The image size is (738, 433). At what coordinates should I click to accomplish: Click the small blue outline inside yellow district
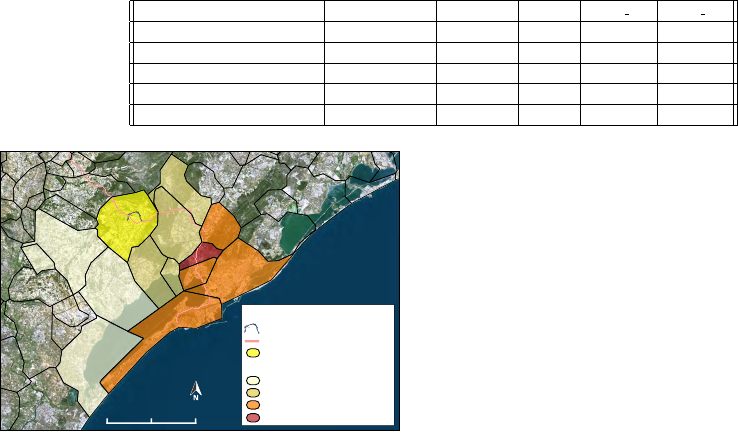(x=132, y=212)
